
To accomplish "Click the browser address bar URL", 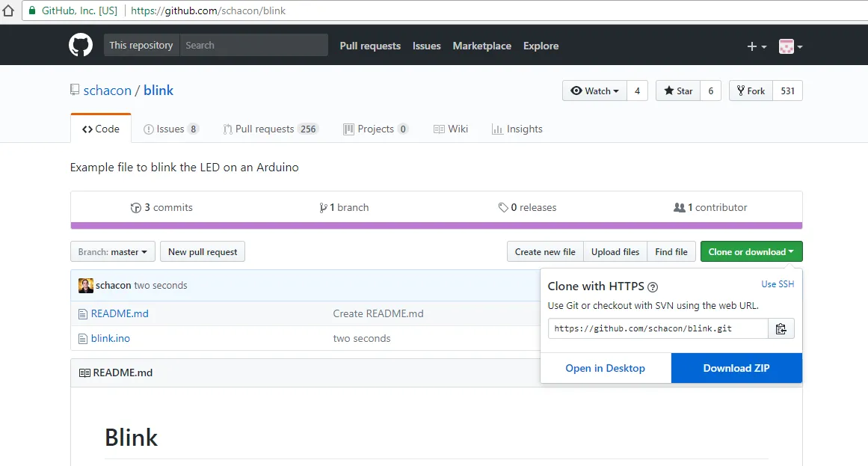I will coord(208,10).
